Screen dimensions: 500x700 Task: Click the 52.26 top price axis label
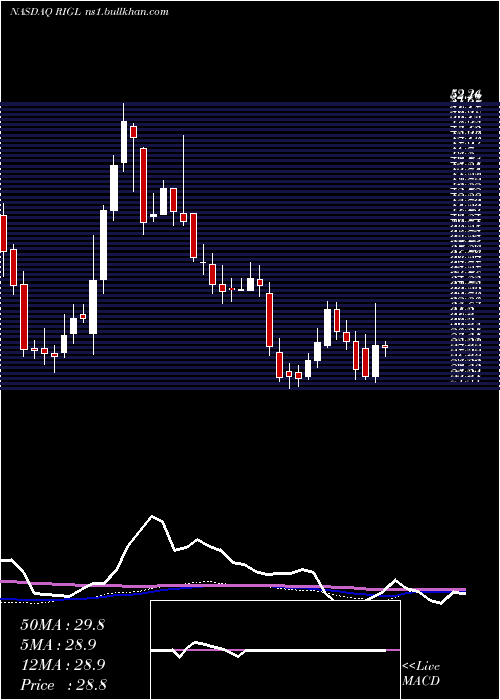click(466, 95)
